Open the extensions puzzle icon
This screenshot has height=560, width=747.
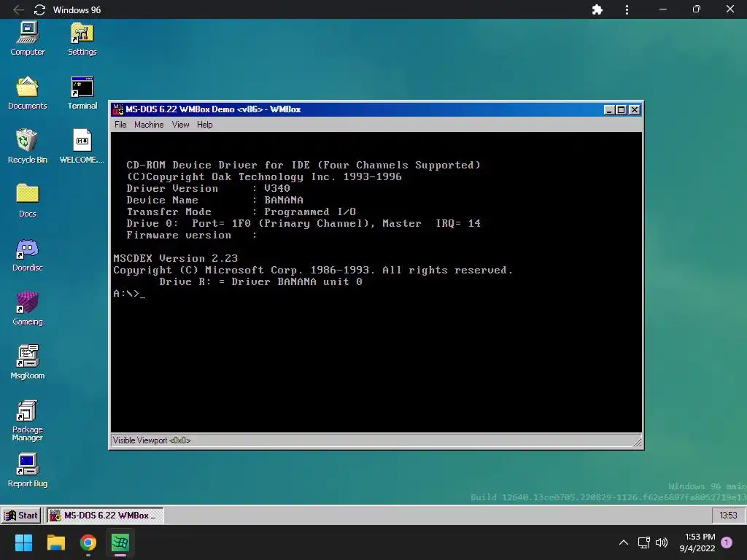(597, 9)
